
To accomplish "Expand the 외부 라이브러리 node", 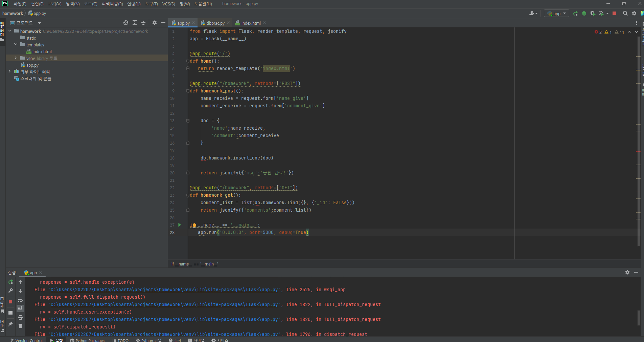I will click(x=10, y=71).
